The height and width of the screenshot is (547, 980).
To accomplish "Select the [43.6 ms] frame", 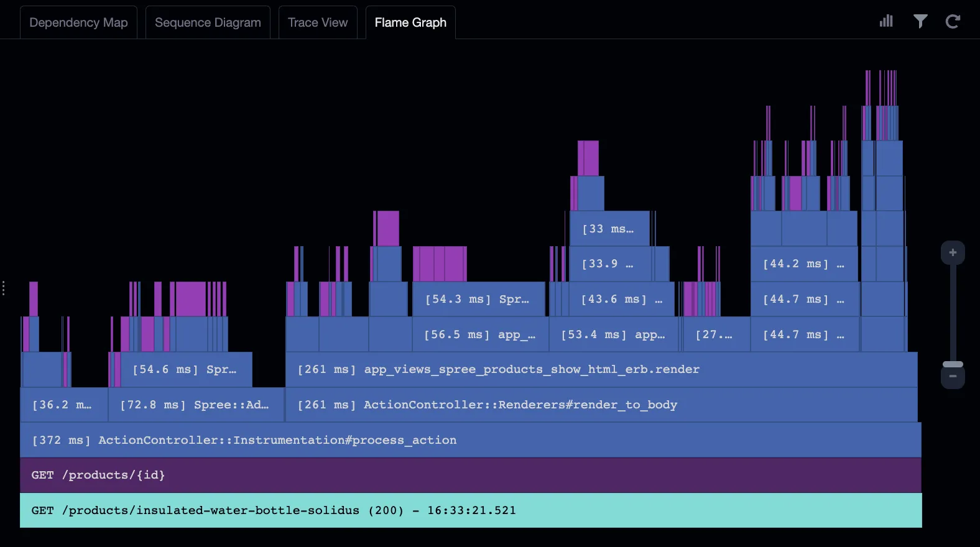I will (x=621, y=299).
